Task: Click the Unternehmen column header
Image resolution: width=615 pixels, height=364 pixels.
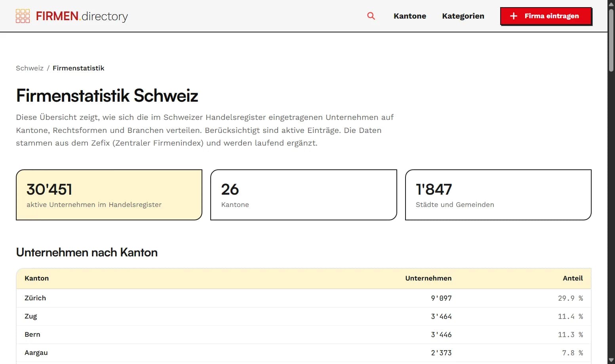Action: click(428, 278)
